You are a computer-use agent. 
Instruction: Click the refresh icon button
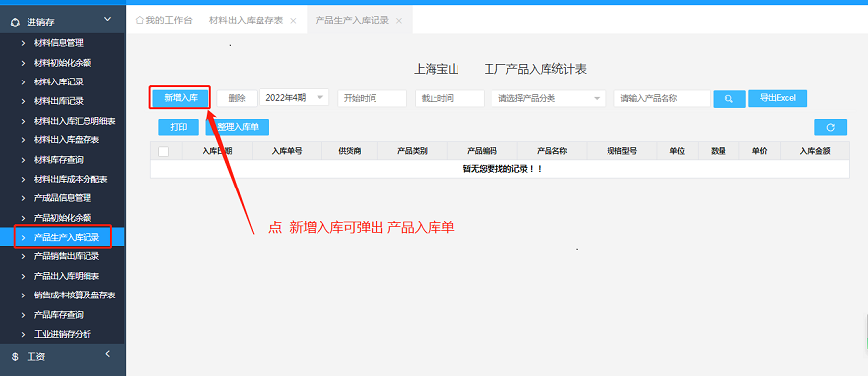pos(830,128)
